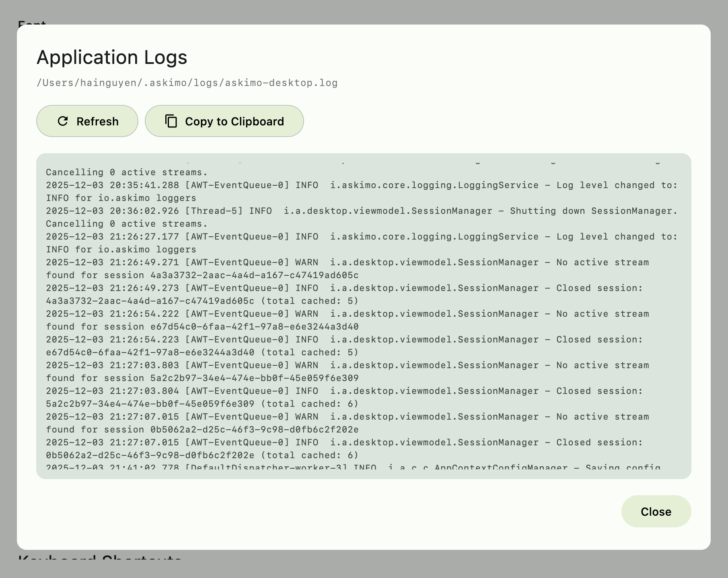Click the askimo-desktop.log file path
Viewport: 728px width, 578px height.
pos(187,83)
